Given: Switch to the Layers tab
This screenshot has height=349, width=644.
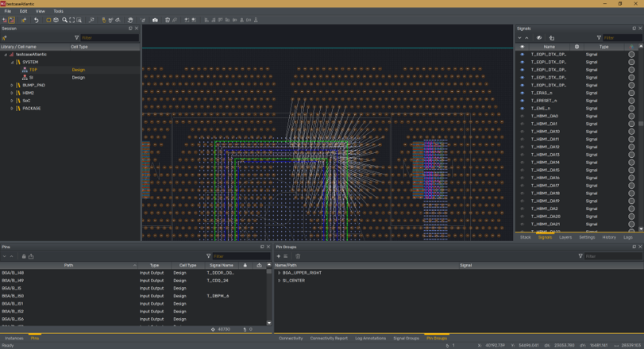Looking at the screenshot, I should click(565, 237).
